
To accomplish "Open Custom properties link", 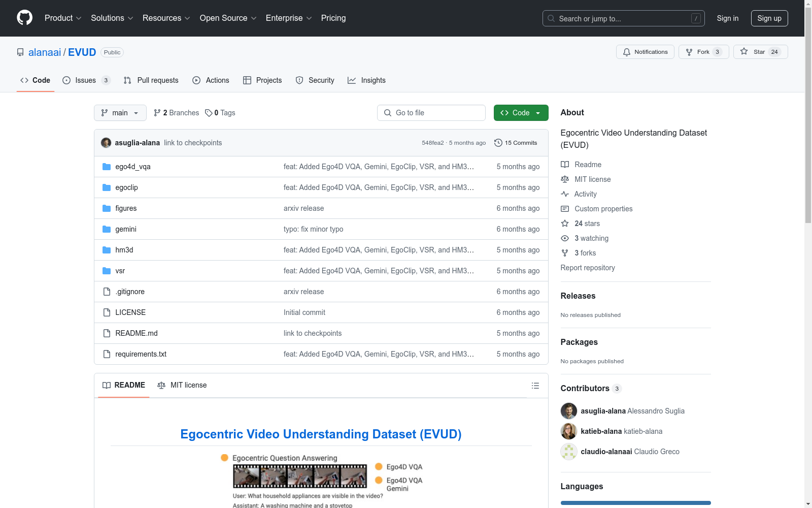I will pos(597,209).
